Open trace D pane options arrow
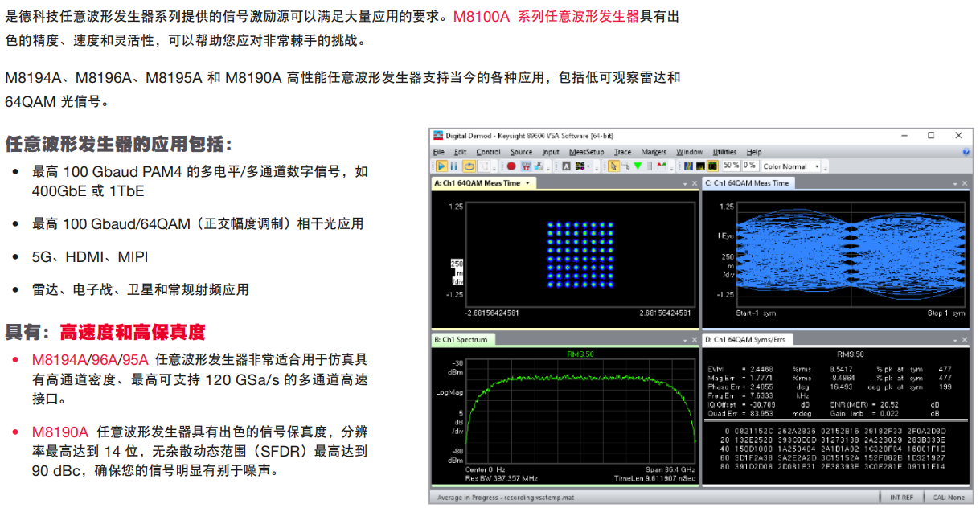The height and width of the screenshot is (512, 980). coord(954,339)
